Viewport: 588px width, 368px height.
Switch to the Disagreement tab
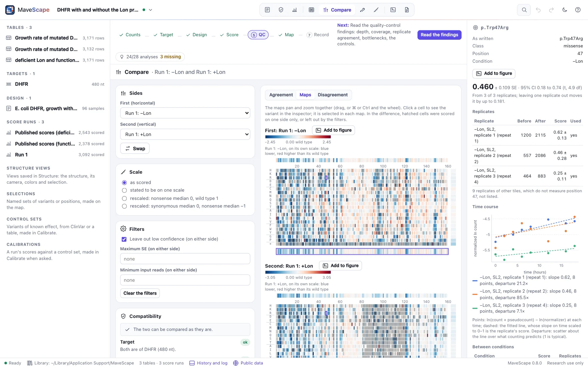(333, 95)
